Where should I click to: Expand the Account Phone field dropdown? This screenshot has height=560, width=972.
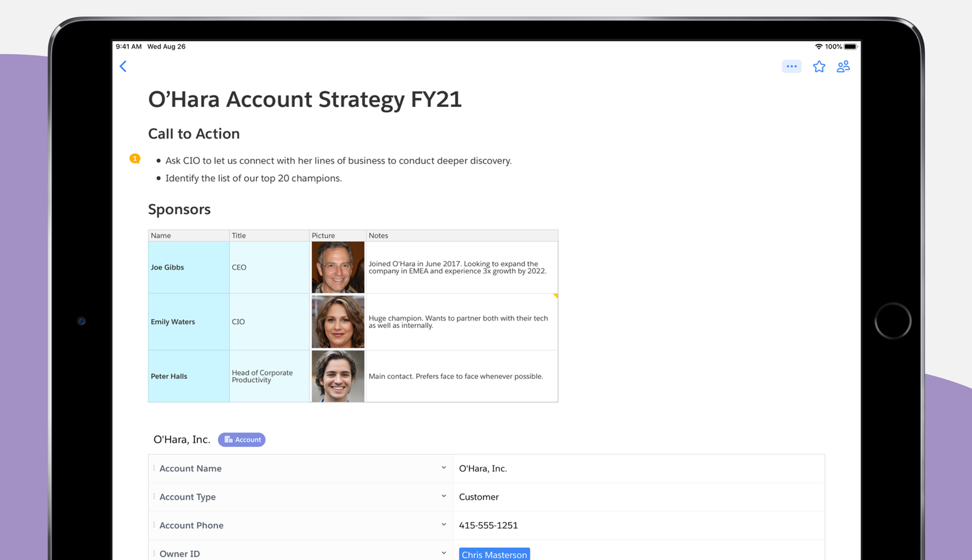click(443, 525)
